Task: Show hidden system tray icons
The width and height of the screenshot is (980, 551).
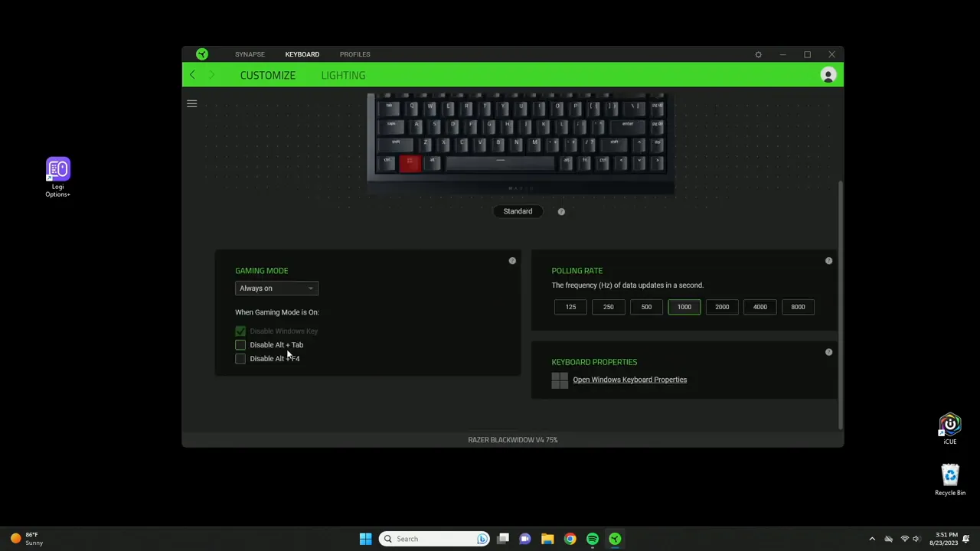Action: pos(872,539)
